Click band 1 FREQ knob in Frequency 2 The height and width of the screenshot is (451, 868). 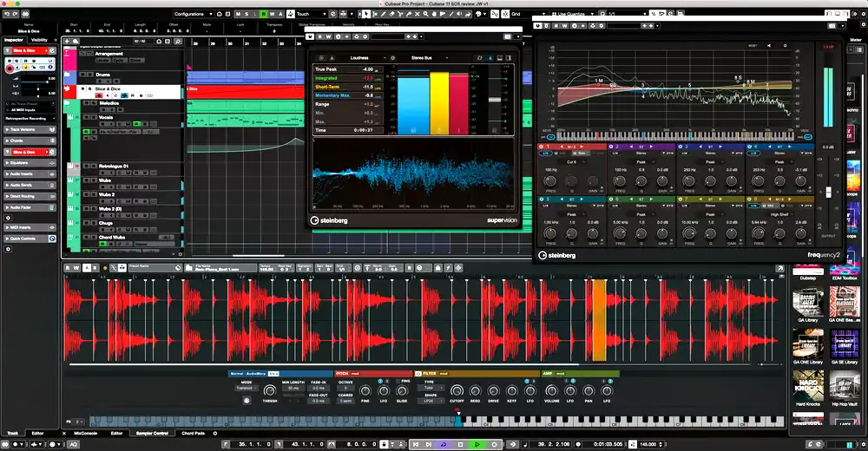point(549,181)
